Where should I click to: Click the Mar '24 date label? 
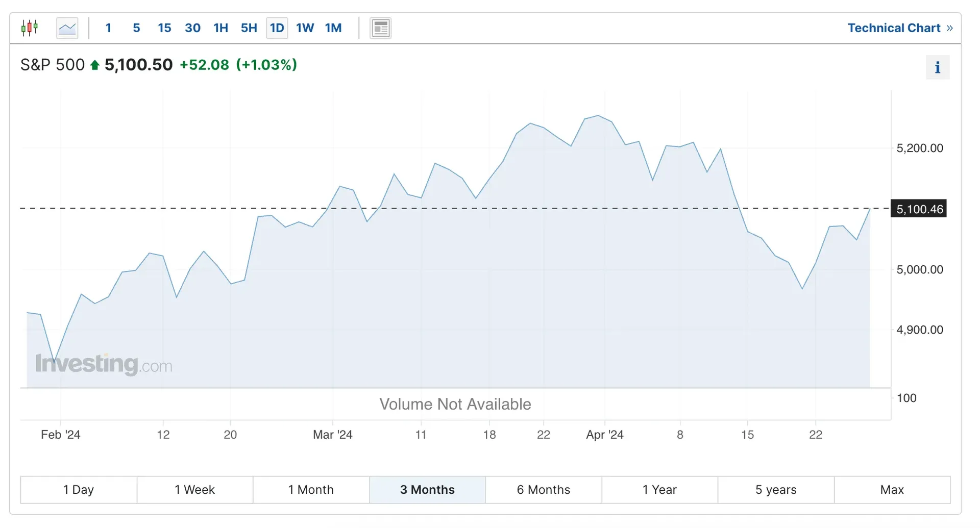(333, 435)
